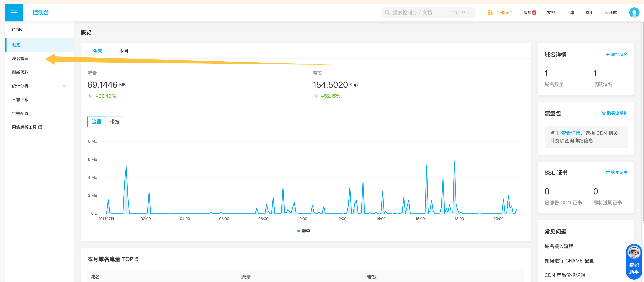
Task: Select the 今天 tab
Action: tap(98, 51)
